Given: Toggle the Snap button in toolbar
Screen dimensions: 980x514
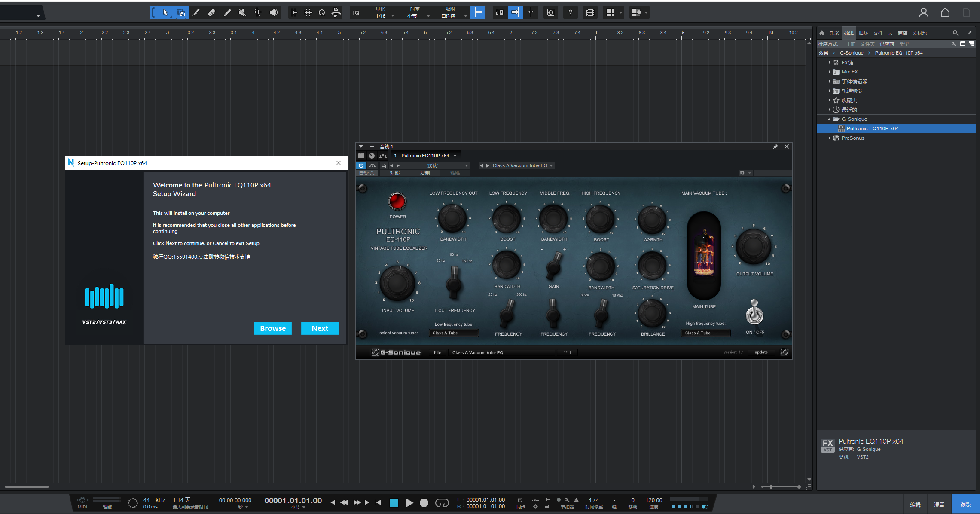Looking at the screenshot, I should (x=478, y=12).
